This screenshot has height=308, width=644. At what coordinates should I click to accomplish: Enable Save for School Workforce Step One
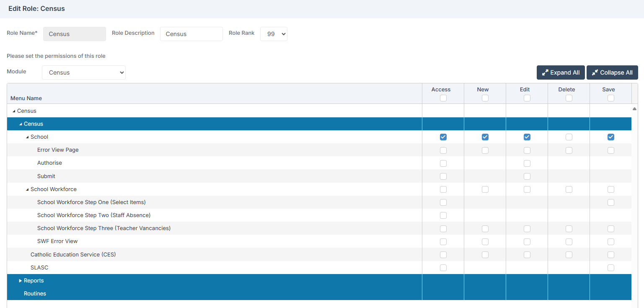[610, 202]
